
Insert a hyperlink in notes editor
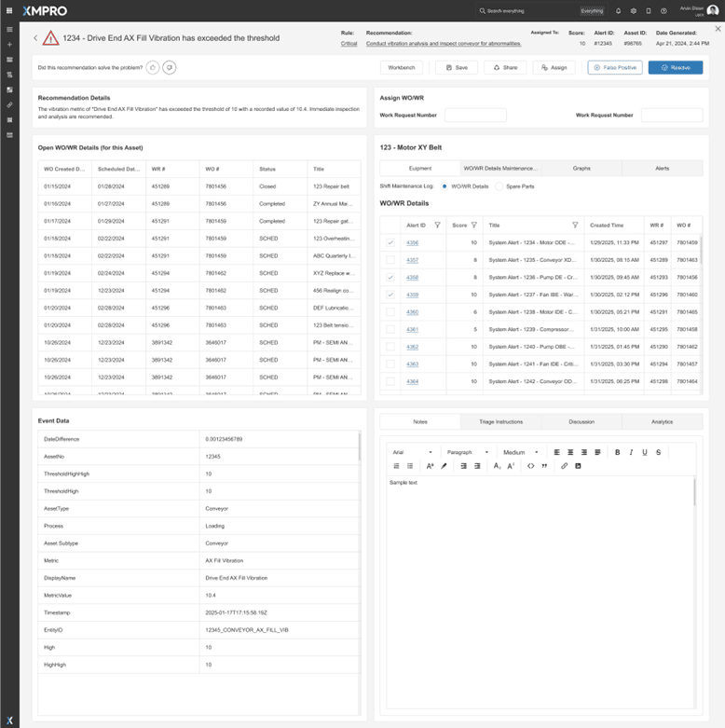point(564,466)
